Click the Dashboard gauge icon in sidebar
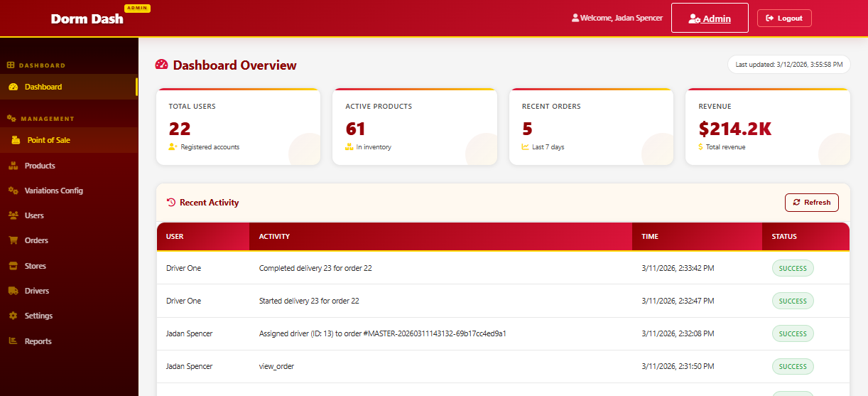The height and width of the screenshot is (396, 868). coord(13,87)
